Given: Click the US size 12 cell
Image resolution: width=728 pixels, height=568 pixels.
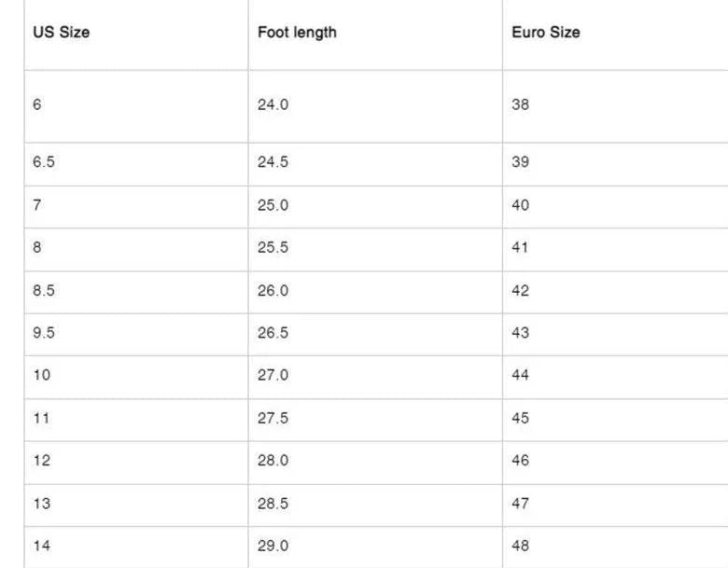Looking at the screenshot, I should click(41, 461).
